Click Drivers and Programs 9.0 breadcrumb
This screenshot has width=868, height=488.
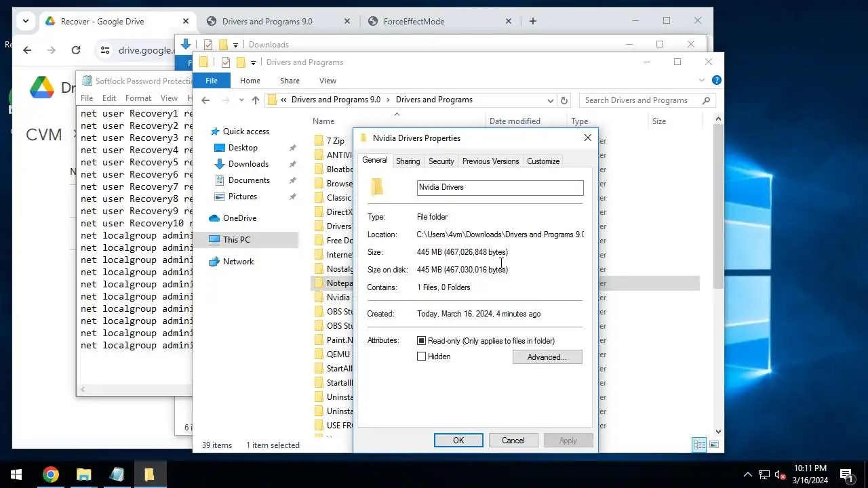336,100
